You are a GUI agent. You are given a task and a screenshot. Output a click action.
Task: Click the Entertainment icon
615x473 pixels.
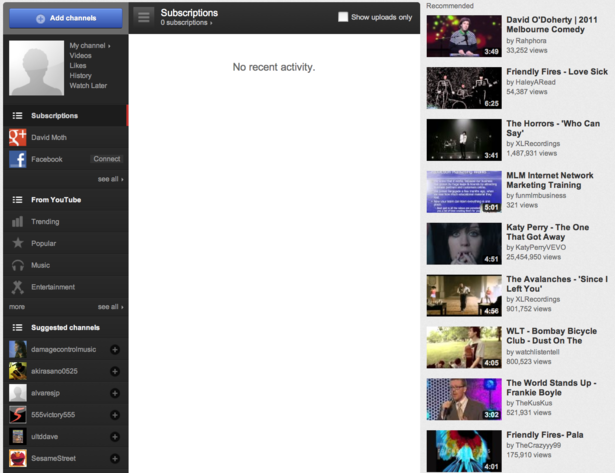pos(18,287)
